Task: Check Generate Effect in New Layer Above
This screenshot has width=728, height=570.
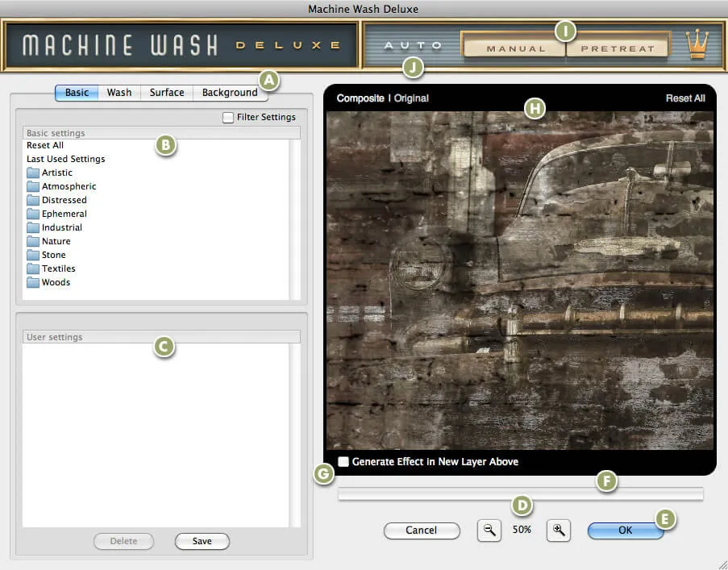Action: [x=343, y=461]
